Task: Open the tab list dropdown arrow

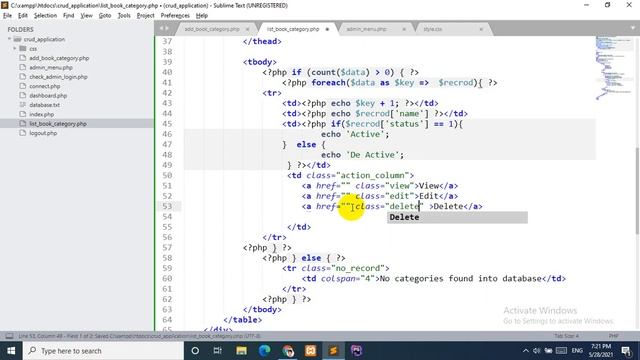Action: click(x=633, y=28)
